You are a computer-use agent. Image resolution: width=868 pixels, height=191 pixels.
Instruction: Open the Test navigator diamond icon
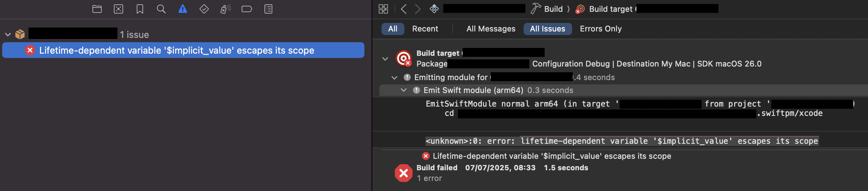204,9
